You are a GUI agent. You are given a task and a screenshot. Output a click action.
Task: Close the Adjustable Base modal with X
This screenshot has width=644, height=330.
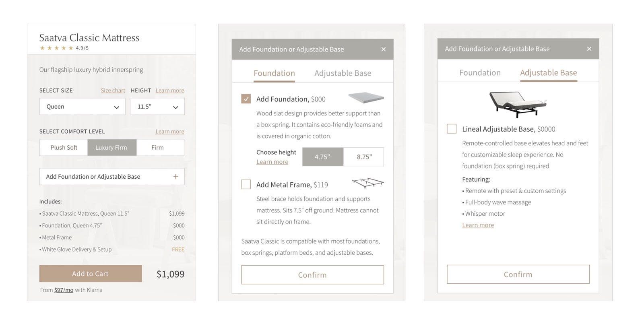(x=589, y=49)
